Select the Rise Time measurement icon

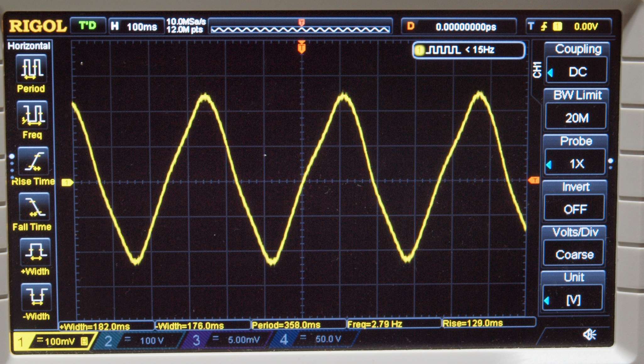33,161
